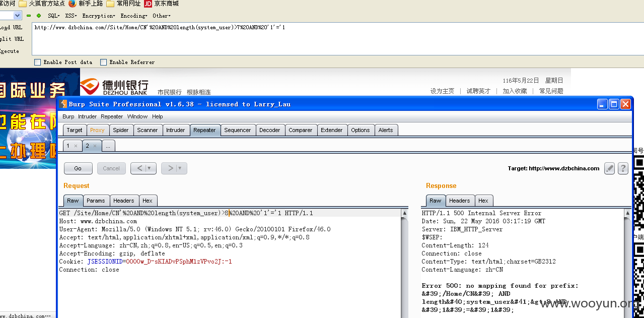This screenshot has width=644, height=318.
Task: Click scroll-up arrow of Response pane
Action: pos(627,213)
